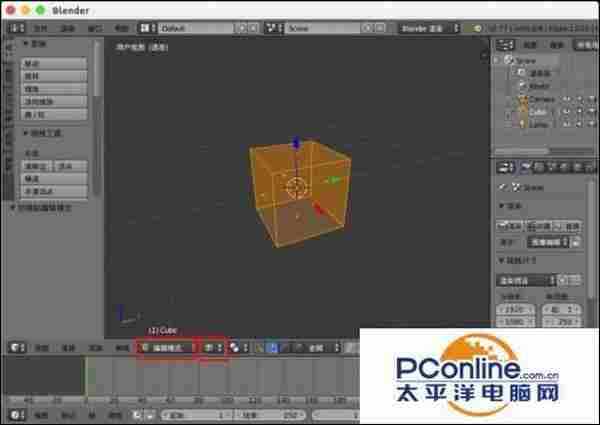The height and width of the screenshot is (425, 600).
Task: Open the pivot point selector icon
Action: coord(238,348)
